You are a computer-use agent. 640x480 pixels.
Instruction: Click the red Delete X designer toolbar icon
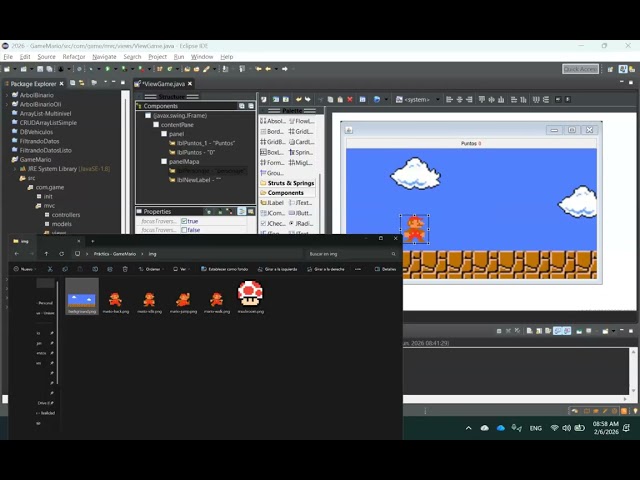[x=350, y=100]
